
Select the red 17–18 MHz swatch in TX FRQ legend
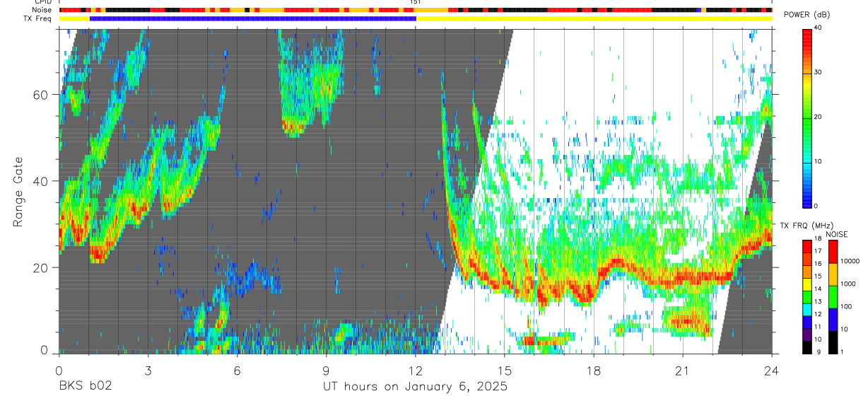[x=807, y=247]
